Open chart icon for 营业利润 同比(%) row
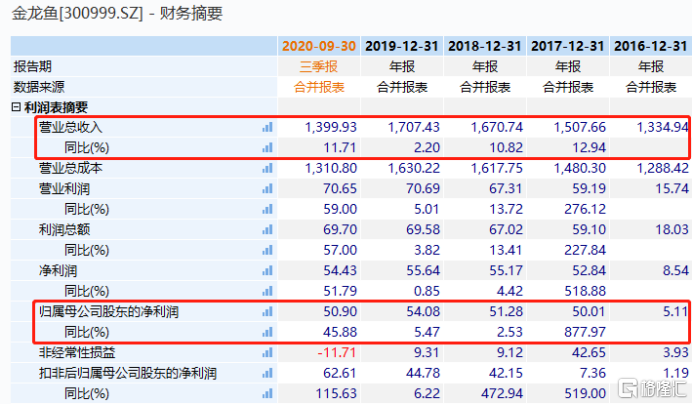Screen dimensions: 693x405 (267, 209)
